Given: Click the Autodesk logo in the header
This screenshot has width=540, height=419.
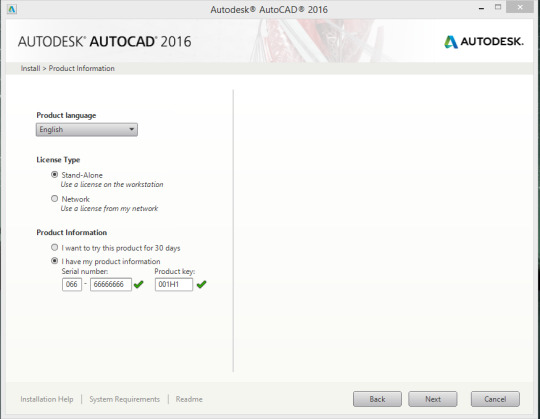Looking at the screenshot, I should [484, 42].
